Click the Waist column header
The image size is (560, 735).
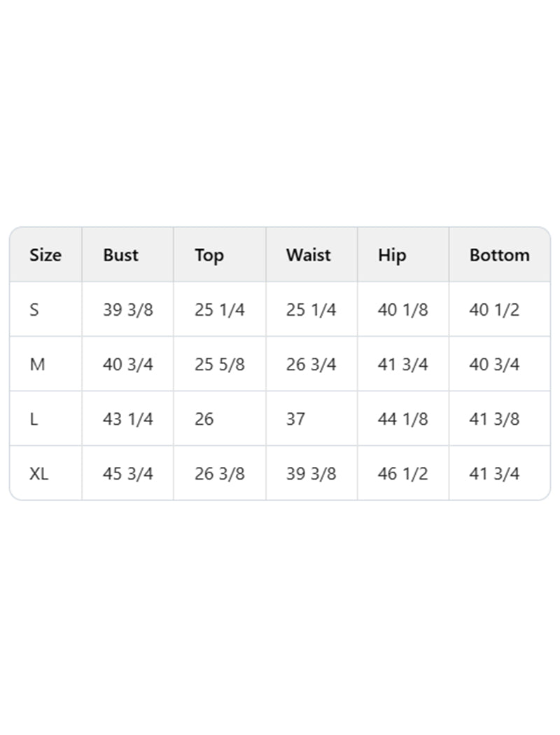tap(308, 255)
